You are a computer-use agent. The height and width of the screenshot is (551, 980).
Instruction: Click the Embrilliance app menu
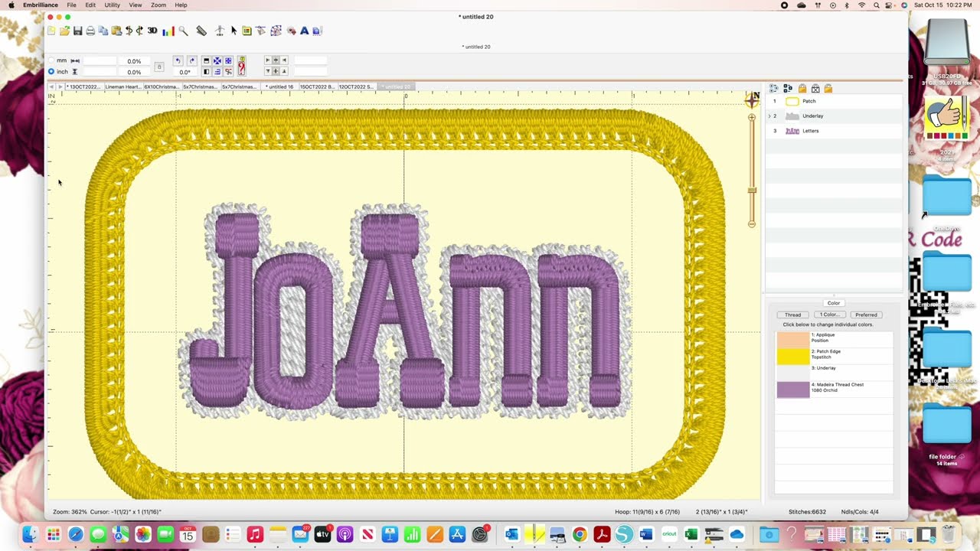[40, 5]
